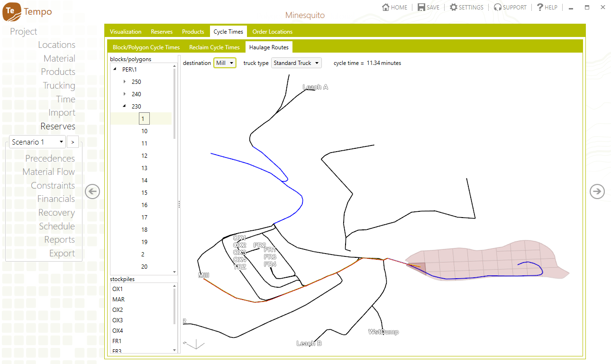Select the Haulage Routes subtab

(x=269, y=47)
